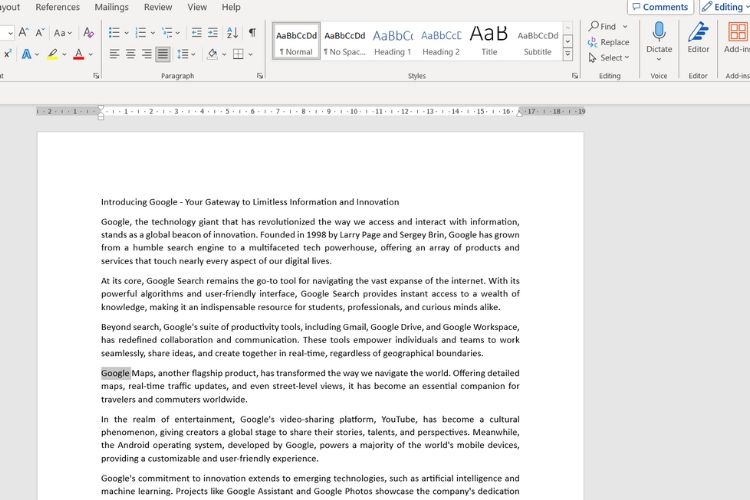Toggle the Show/Hide paragraph marks button
750x500 pixels.
click(252, 33)
